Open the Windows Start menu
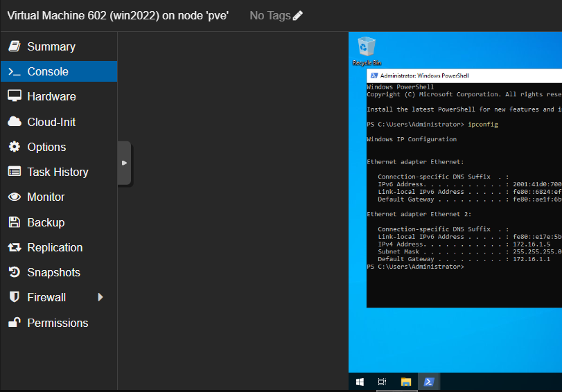Viewport: 562px width, 392px height. coord(360,382)
